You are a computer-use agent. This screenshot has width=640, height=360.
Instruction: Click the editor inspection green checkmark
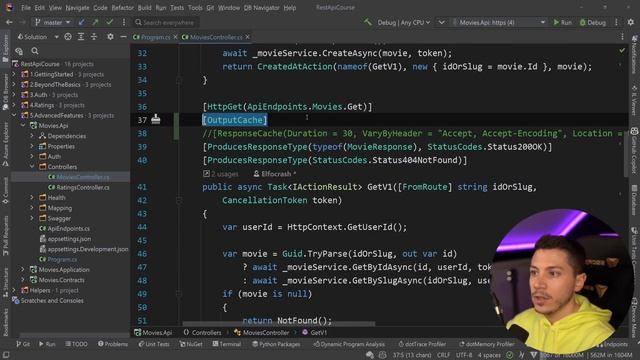pos(622,50)
